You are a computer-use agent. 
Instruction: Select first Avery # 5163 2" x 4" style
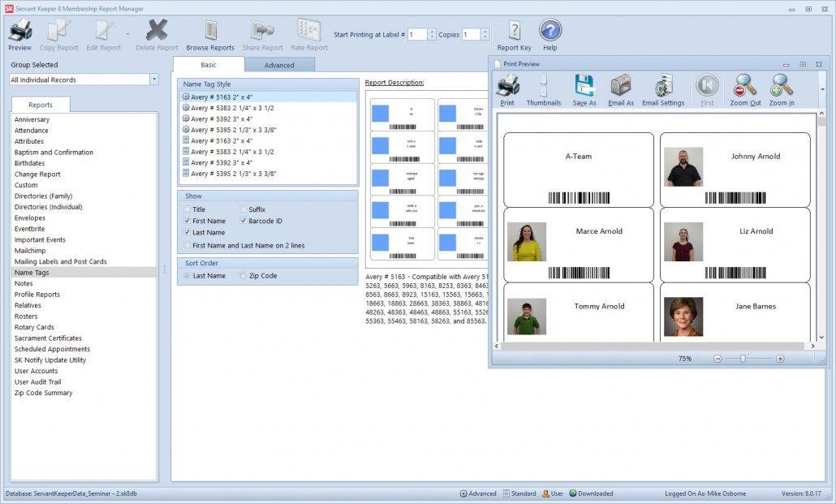coord(269,97)
